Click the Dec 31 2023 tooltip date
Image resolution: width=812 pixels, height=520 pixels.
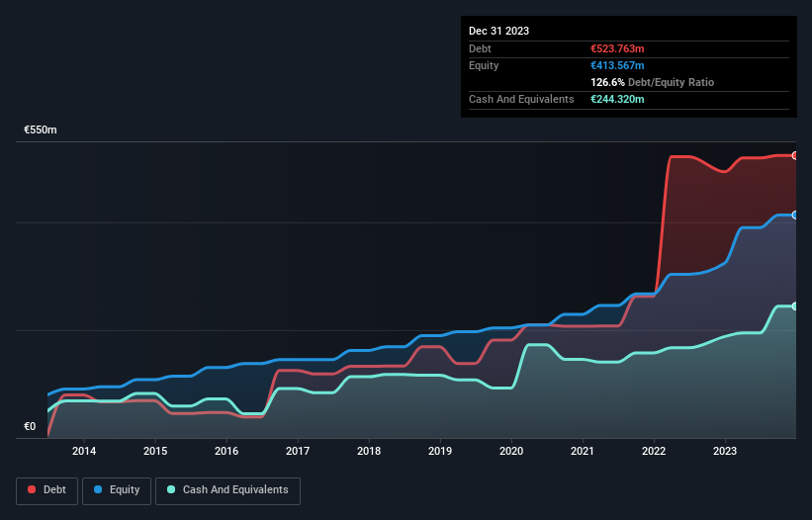(x=498, y=31)
